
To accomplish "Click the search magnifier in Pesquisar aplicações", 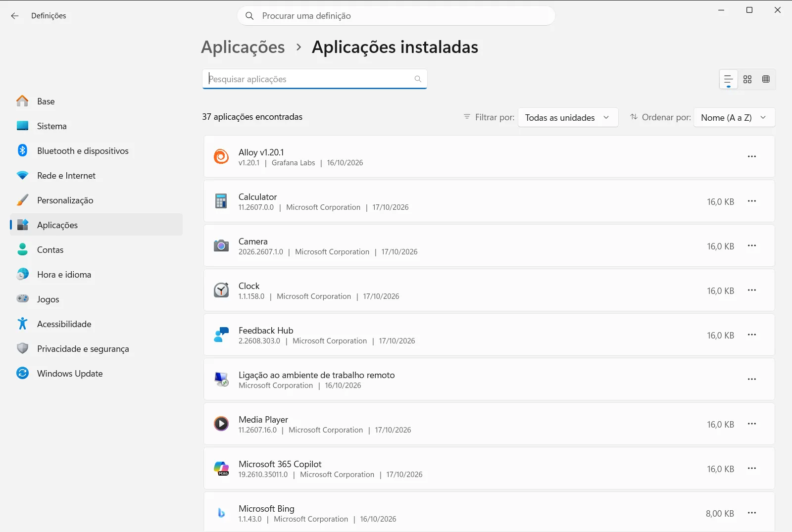I will coord(418,79).
